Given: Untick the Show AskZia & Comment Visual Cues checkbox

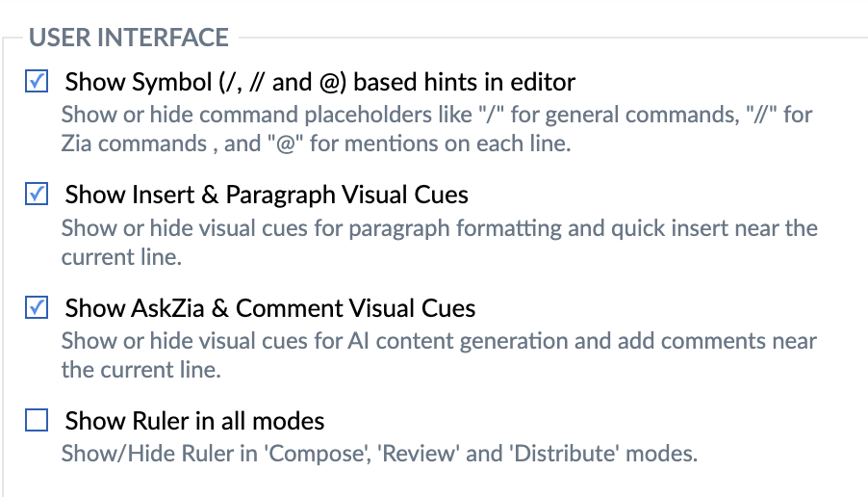Looking at the screenshot, I should pos(37,307).
